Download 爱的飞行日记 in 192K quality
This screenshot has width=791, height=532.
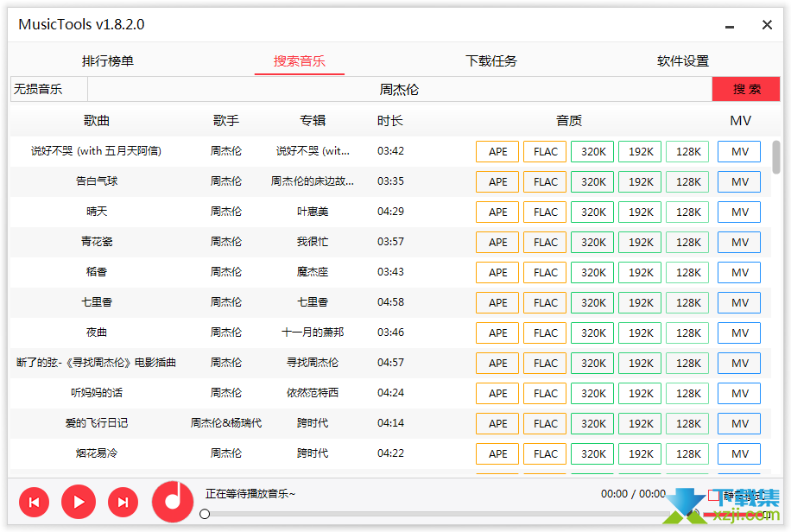coord(640,424)
